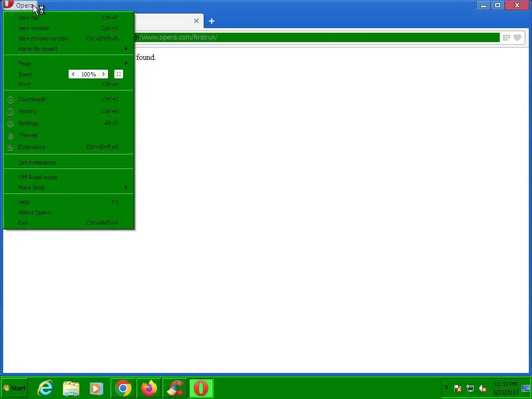Open Windows Media Player taskbar icon
The height and width of the screenshot is (399, 532).
tap(96, 388)
